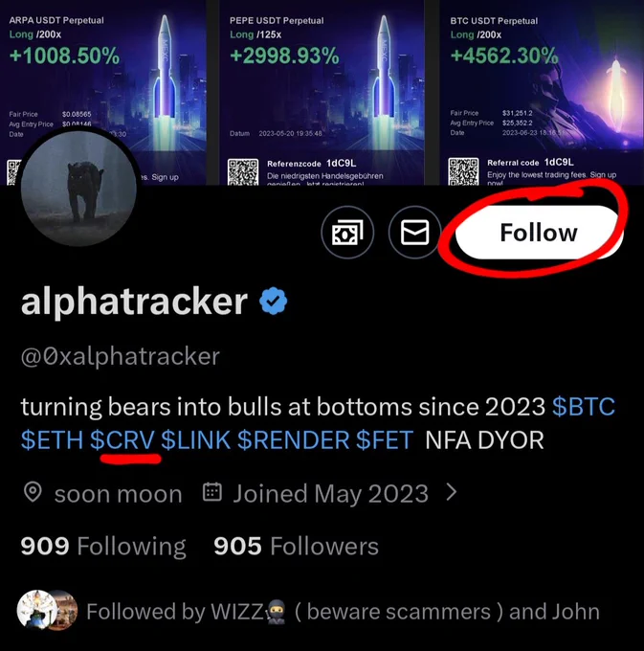Open the direct message envelope icon
The height and width of the screenshot is (651, 644).
414,232
